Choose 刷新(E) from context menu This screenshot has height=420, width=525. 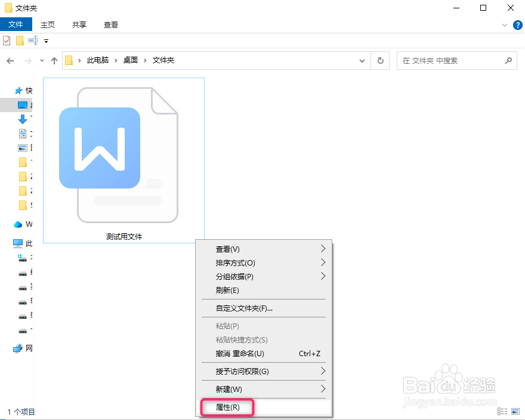pyautogui.click(x=264, y=291)
